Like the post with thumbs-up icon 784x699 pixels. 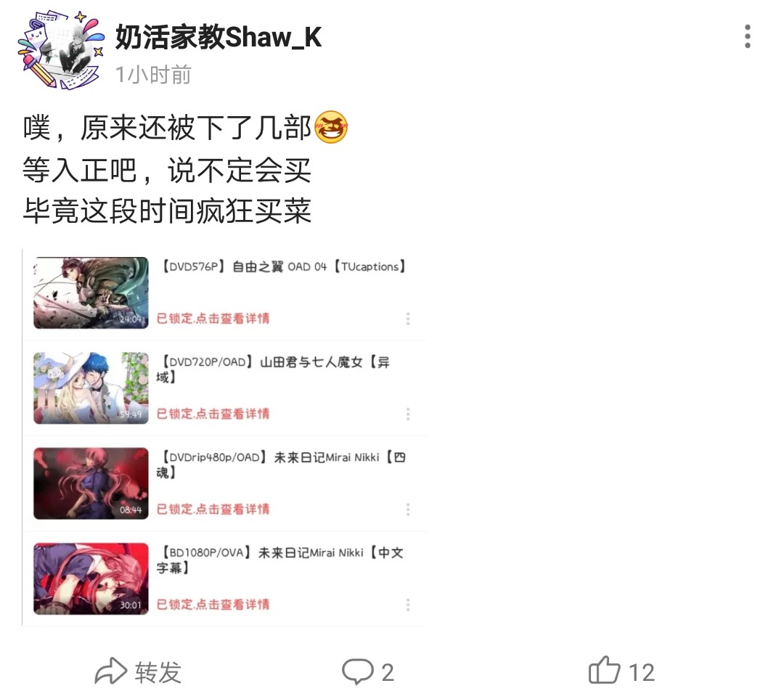pyautogui.click(x=604, y=670)
